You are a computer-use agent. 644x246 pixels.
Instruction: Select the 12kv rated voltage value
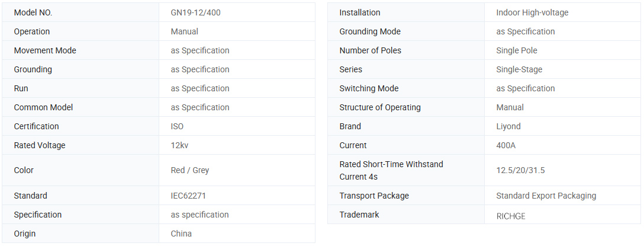point(179,145)
